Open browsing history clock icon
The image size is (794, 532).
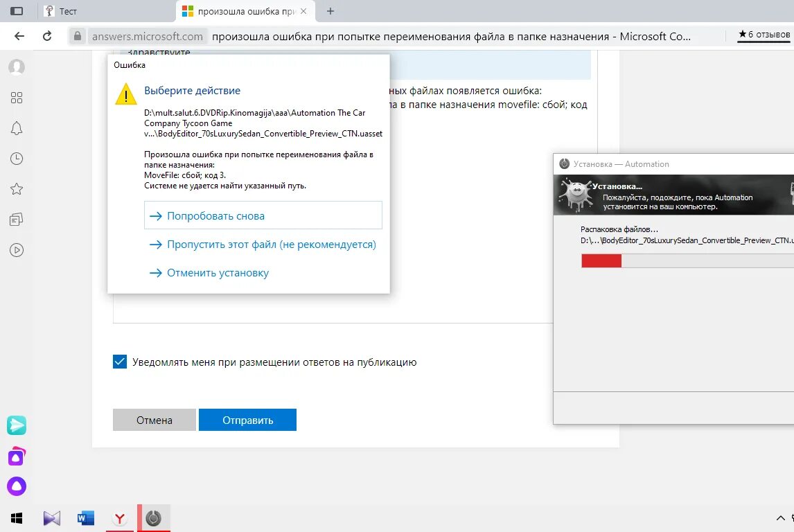(x=17, y=159)
